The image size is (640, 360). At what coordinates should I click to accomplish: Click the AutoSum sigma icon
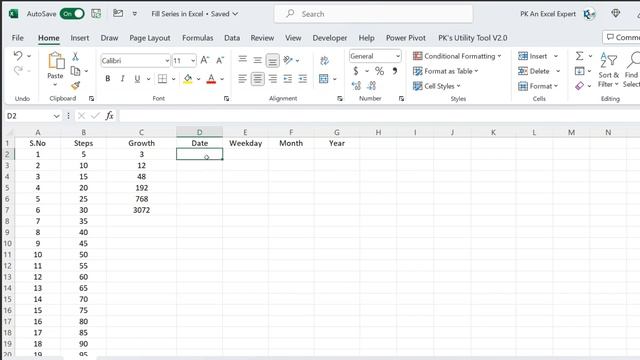pyautogui.click(x=579, y=56)
